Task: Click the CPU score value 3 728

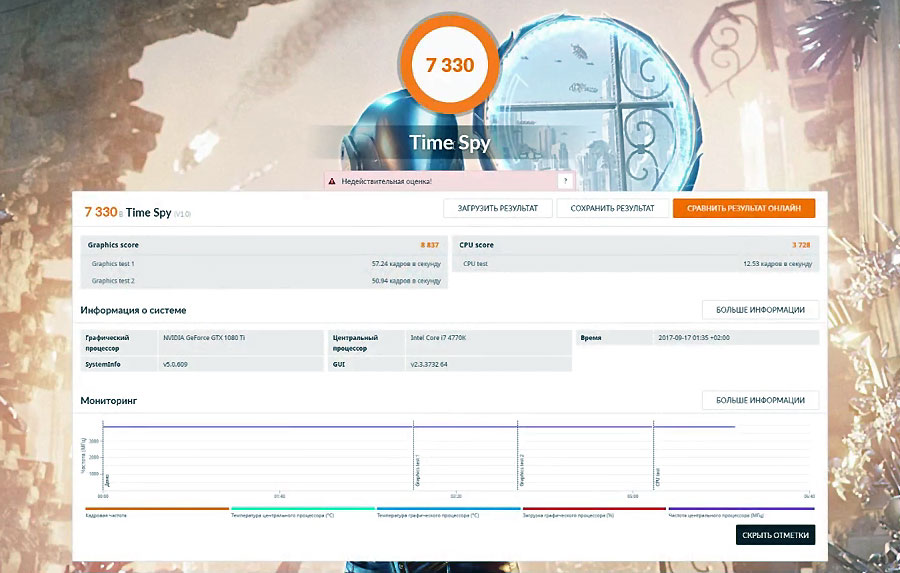Action: 801,245
